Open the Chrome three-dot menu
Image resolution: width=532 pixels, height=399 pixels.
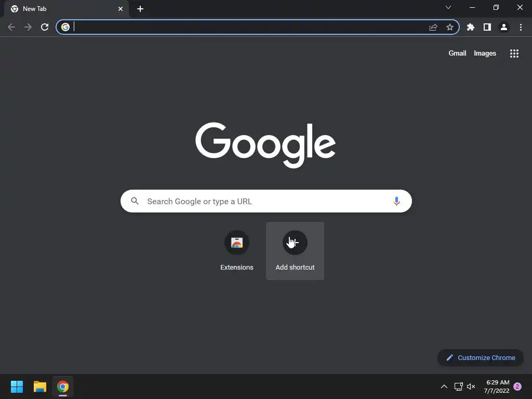click(x=521, y=27)
